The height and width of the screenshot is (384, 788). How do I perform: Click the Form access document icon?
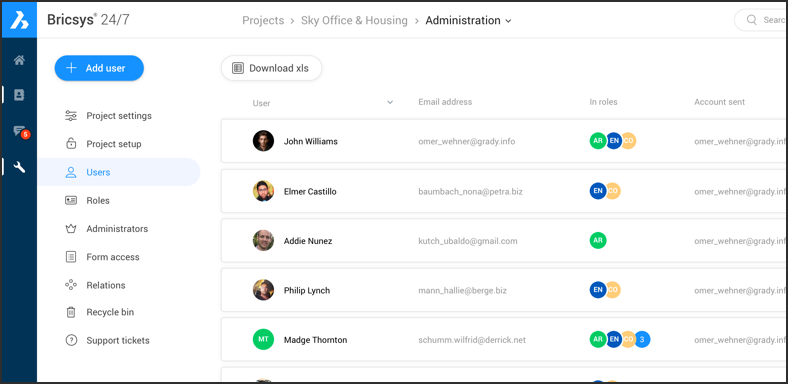click(x=71, y=257)
